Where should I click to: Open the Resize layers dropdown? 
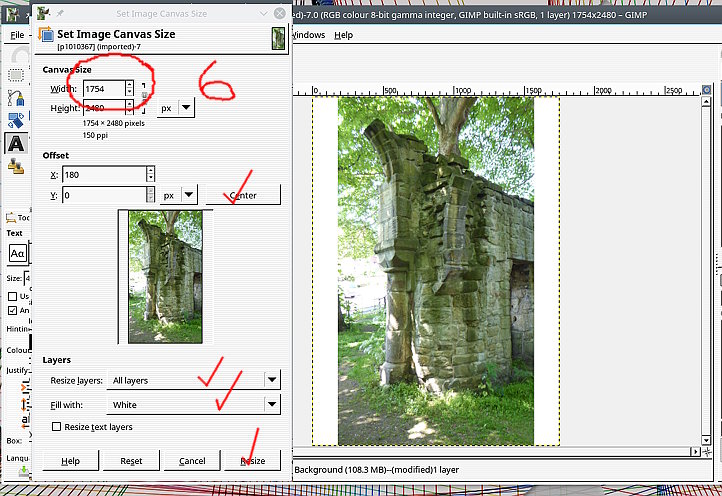(x=271, y=380)
